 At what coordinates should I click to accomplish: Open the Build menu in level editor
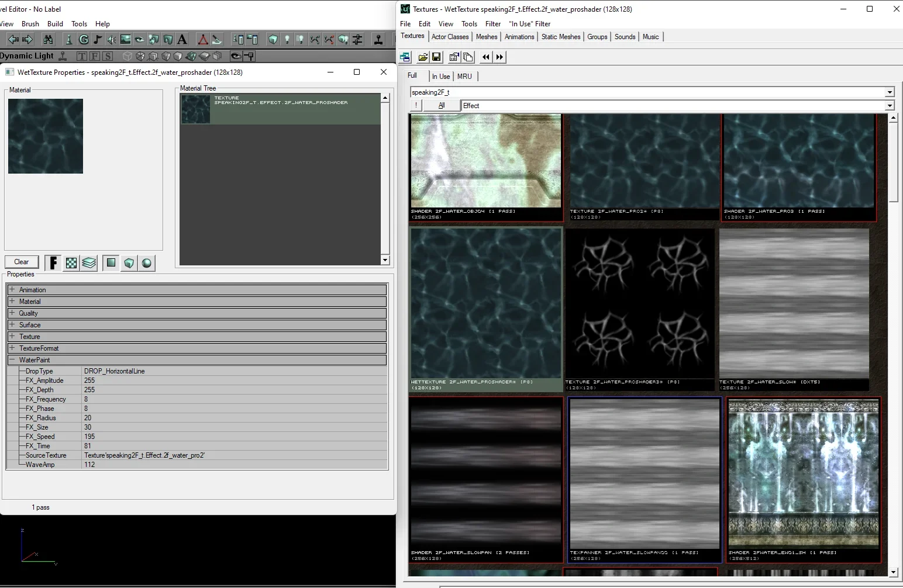(56, 24)
